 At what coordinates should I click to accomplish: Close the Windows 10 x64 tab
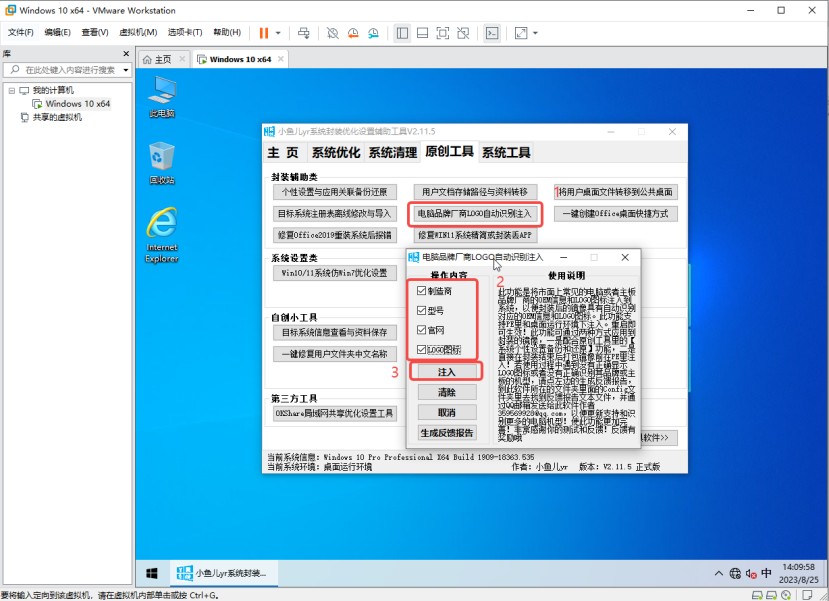(x=281, y=59)
